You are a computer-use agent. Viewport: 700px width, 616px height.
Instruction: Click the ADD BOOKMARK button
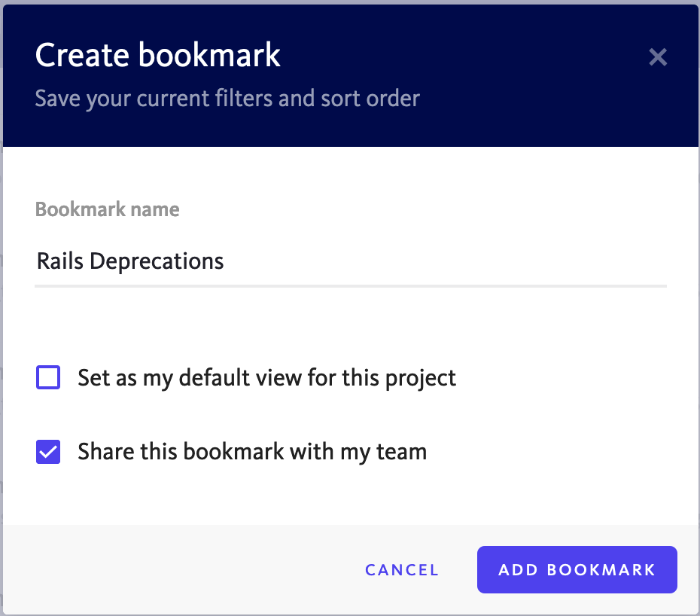click(577, 569)
